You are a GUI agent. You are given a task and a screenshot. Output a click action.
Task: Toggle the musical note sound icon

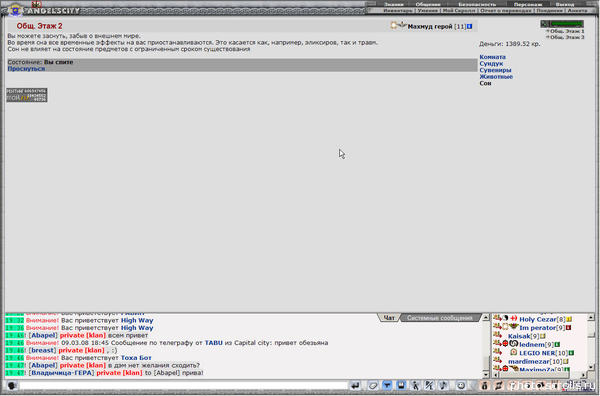tap(443, 385)
